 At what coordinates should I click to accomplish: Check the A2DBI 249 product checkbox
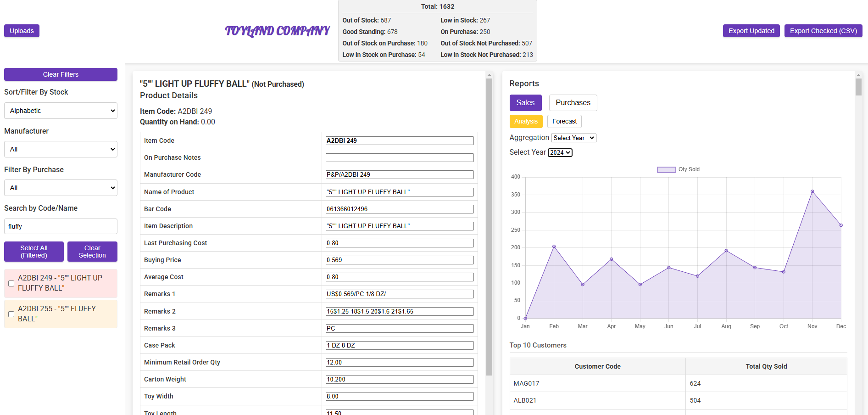pos(11,283)
